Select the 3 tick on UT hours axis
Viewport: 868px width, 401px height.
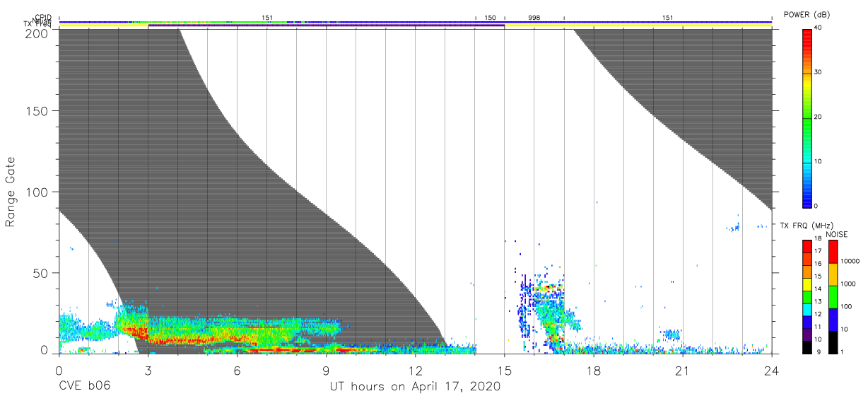tap(148, 370)
